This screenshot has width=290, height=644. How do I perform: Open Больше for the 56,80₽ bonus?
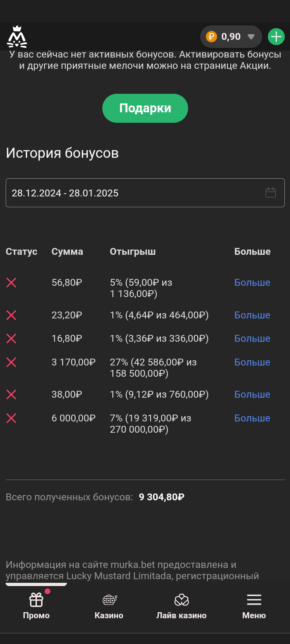[x=252, y=283]
